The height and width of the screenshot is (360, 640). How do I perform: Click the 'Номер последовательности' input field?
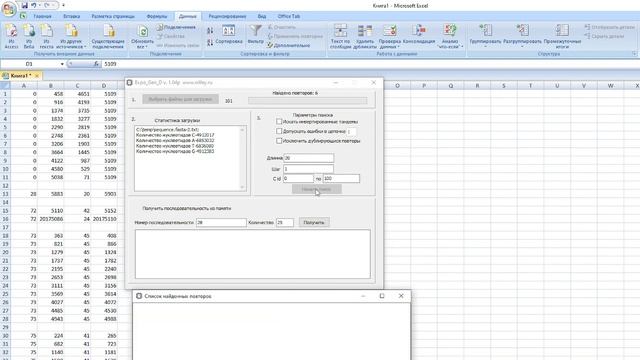click(221, 222)
